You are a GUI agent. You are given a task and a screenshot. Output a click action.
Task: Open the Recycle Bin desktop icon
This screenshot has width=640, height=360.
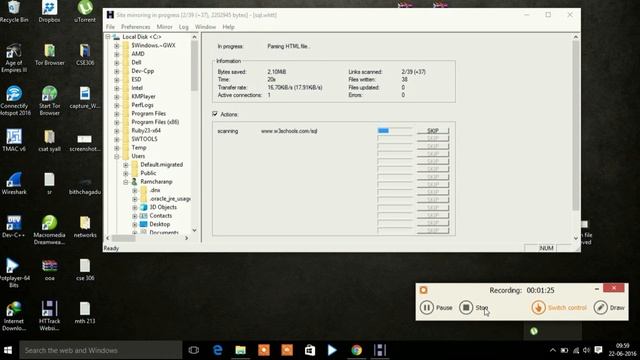[x=14, y=11]
